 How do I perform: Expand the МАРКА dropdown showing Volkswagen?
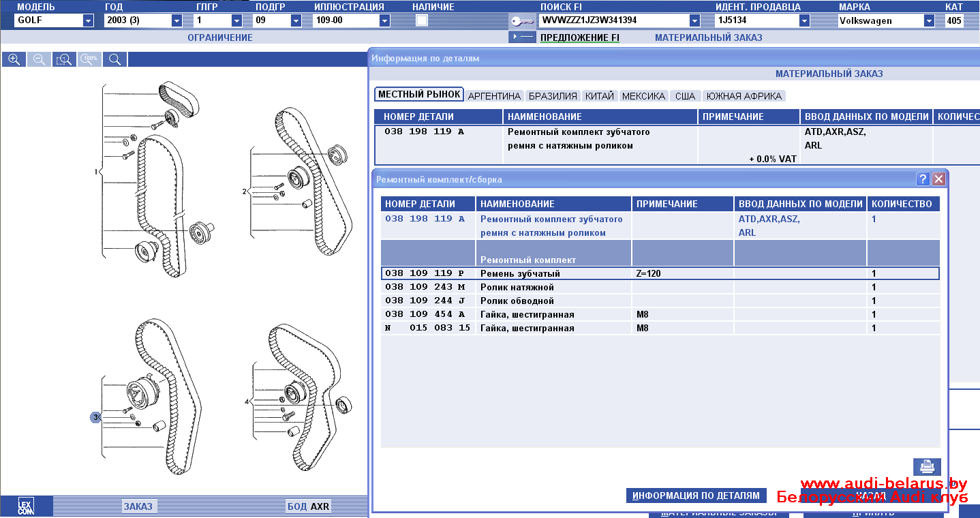coord(929,20)
